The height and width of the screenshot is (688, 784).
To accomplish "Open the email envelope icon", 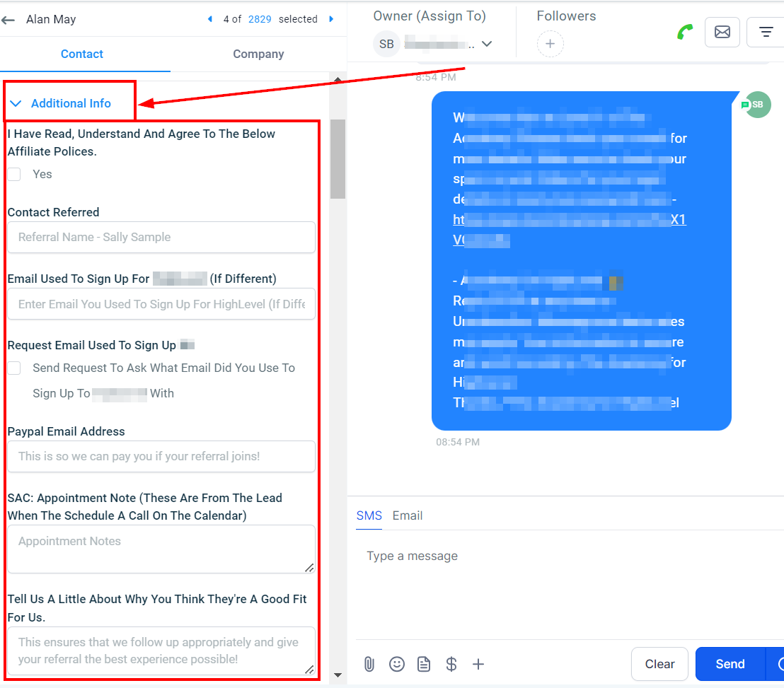I will coord(722,33).
